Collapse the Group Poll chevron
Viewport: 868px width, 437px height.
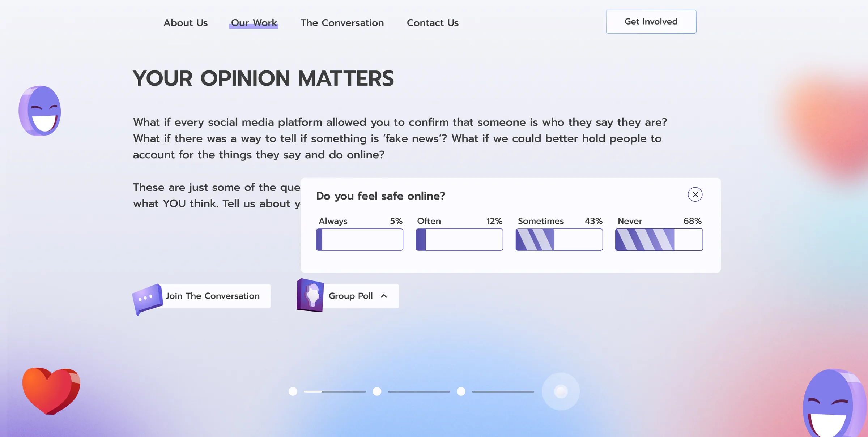[x=384, y=296]
